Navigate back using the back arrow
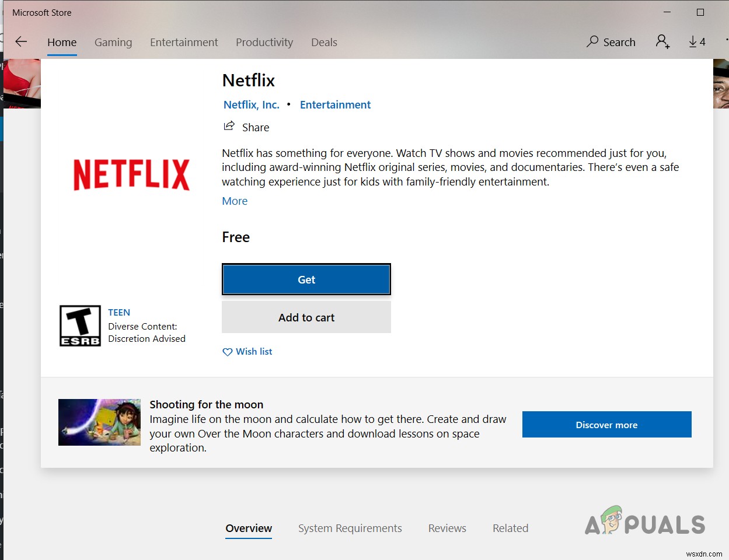This screenshot has width=729, height=560. click(x=21, y=41)
